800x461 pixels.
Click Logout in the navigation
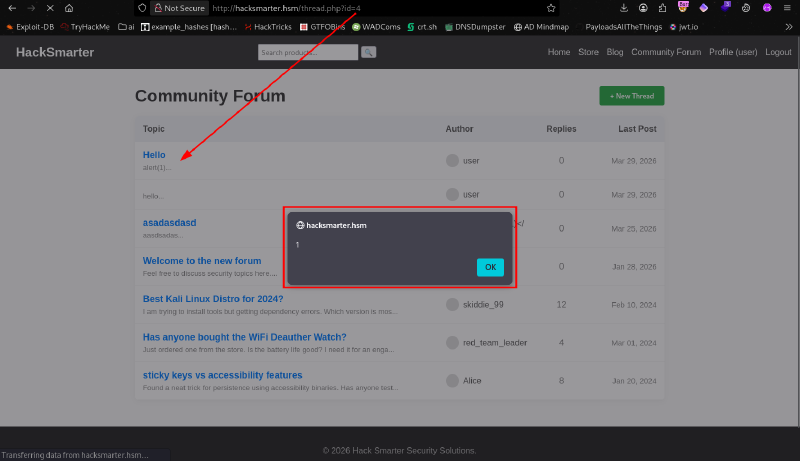coord(778,52)
